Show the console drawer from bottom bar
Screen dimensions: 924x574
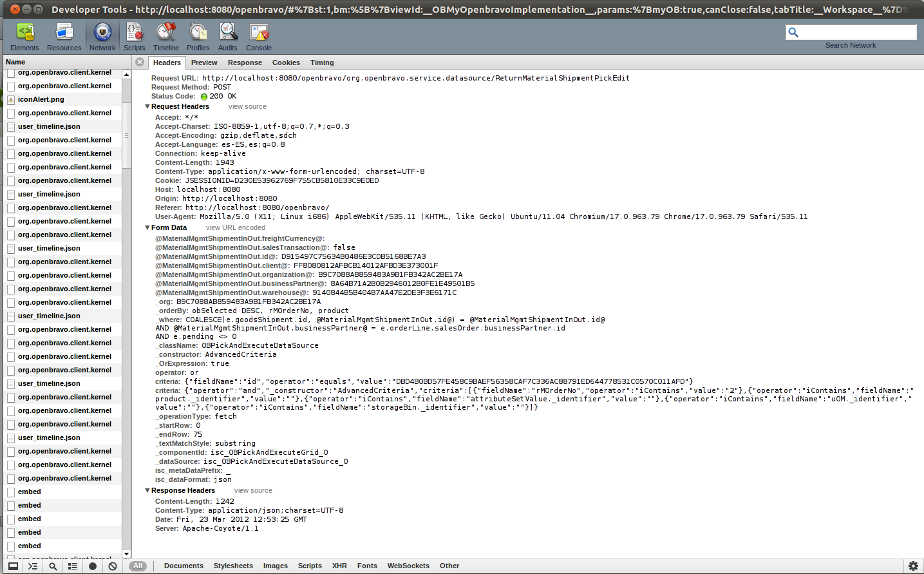coord(33,566)
